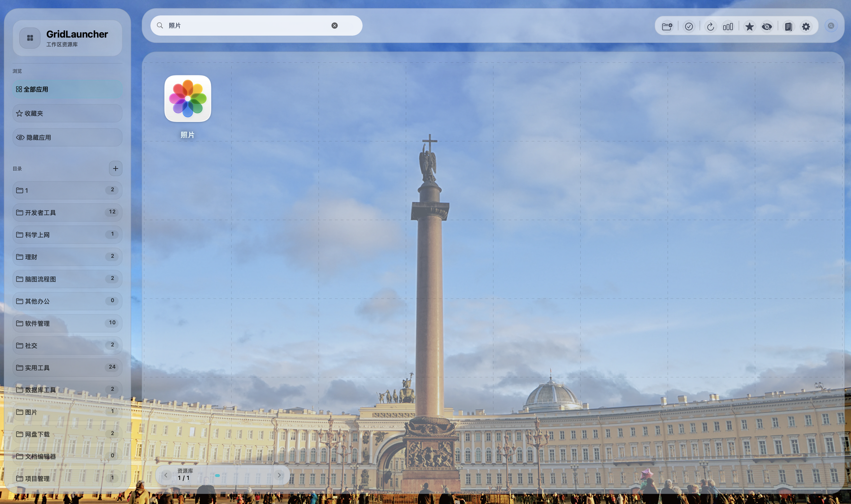Click the 资源库 1 / 1 page label
This screenshot has height=504, width=851.
point(185,475)
